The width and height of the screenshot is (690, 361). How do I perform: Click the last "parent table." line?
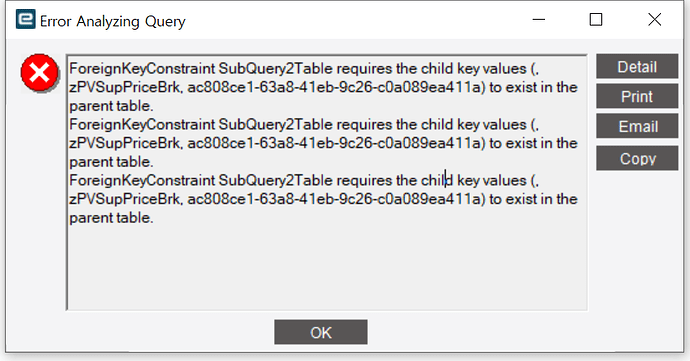(x=111, y=218)
